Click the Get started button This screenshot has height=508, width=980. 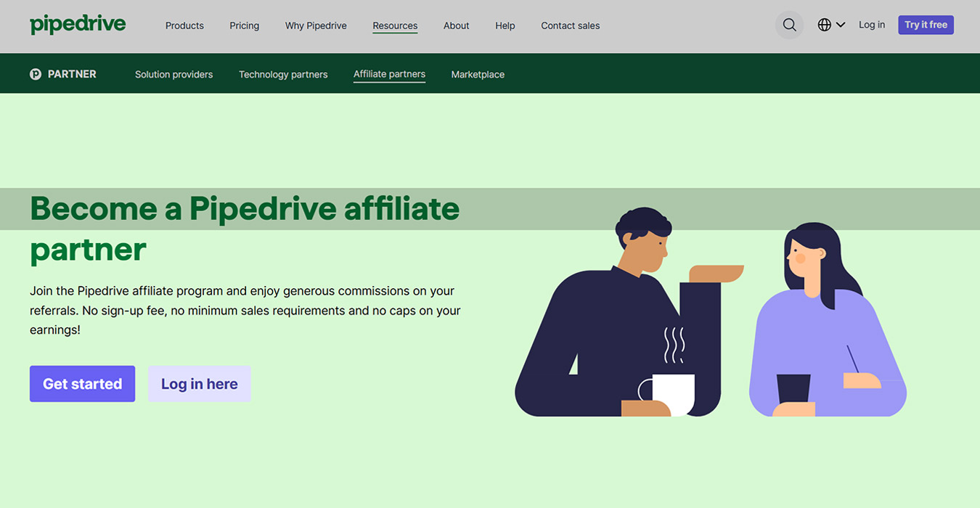click(x=82, y=384)
